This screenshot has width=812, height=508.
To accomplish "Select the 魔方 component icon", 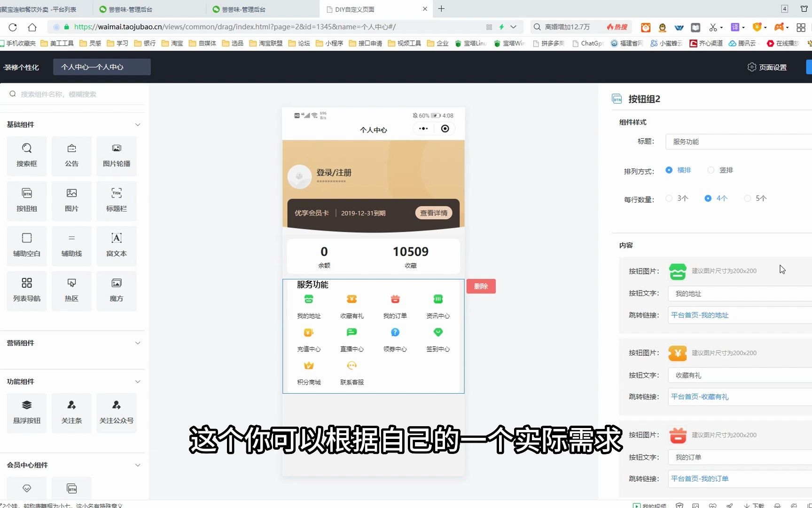I will pos(116,290).
